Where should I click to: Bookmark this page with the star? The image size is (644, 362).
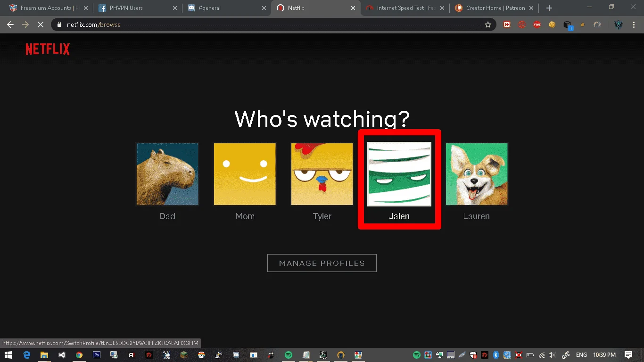(488, 25)
